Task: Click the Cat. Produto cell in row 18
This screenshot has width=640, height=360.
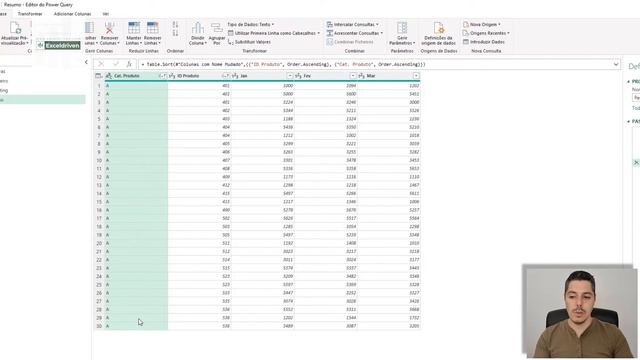Action: 136,227
